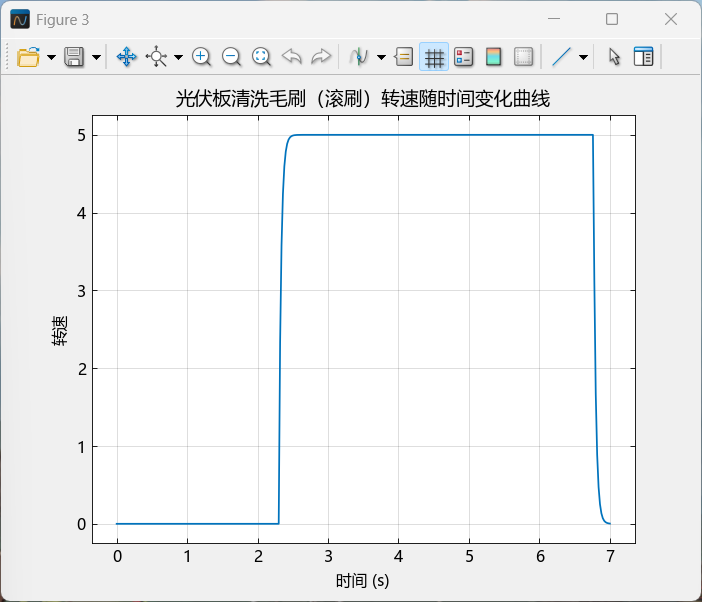Click the open file folder icon
The height and width of the screenshot is (602, 702).
[x=28, y=57]
